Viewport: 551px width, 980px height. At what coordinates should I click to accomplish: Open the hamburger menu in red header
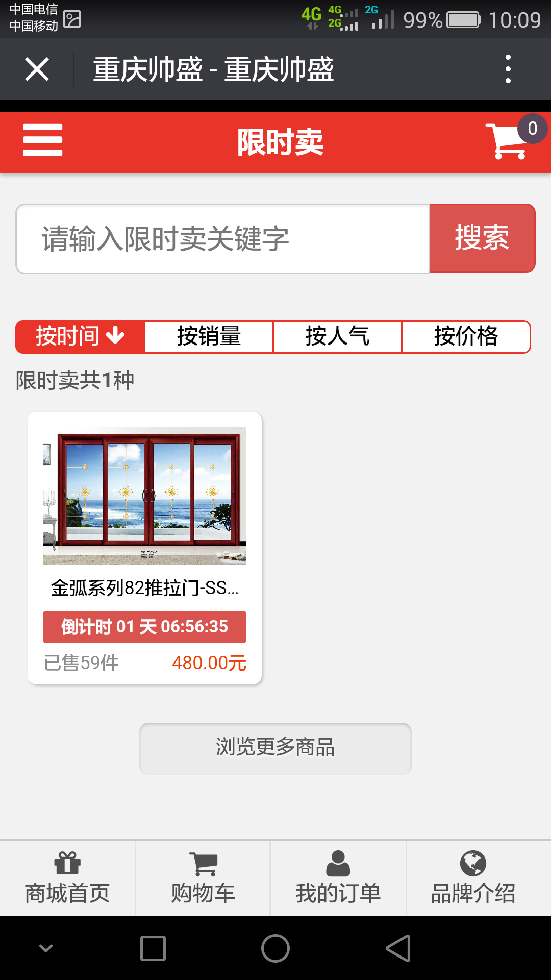point(43,140)
